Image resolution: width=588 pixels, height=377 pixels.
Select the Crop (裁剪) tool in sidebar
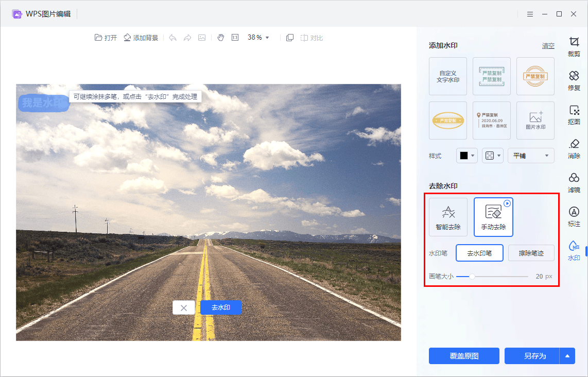pyautogui.click(x=574, y=46)
